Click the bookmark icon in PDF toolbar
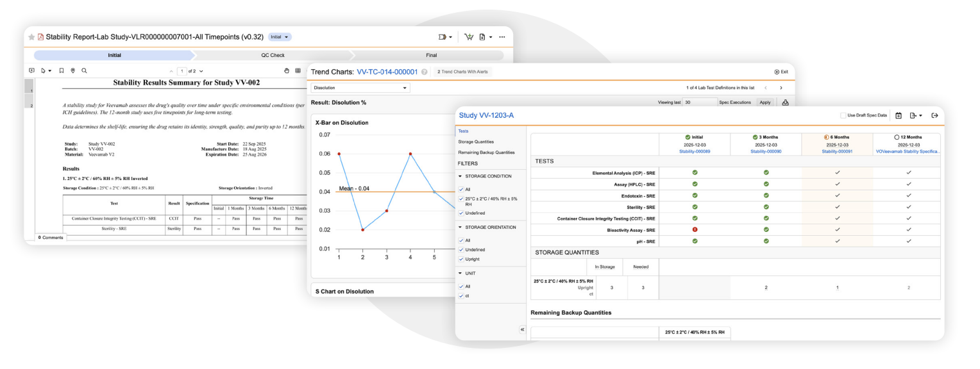Viewport: 980px width, 369px height. (x=61, y=70)
